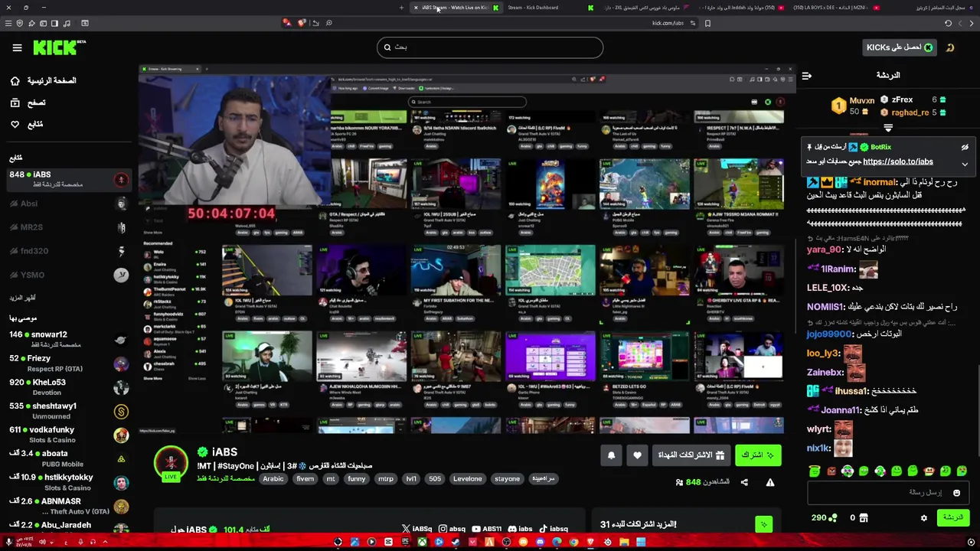The image size is (980, 551).
Task: Open recommended channel sheshtawy1
Action: [68, 410]
